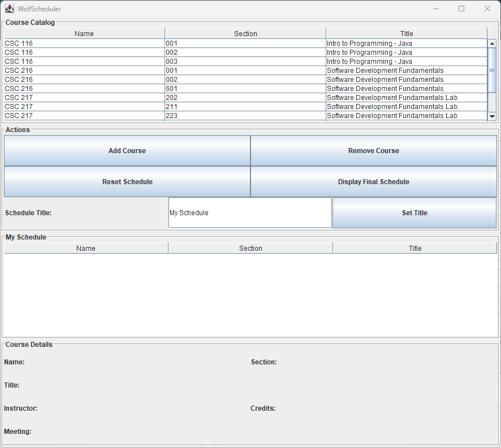Select the CSC 116 section 003 catalog row
Screen dimensions: 501x448
(170, 61)
